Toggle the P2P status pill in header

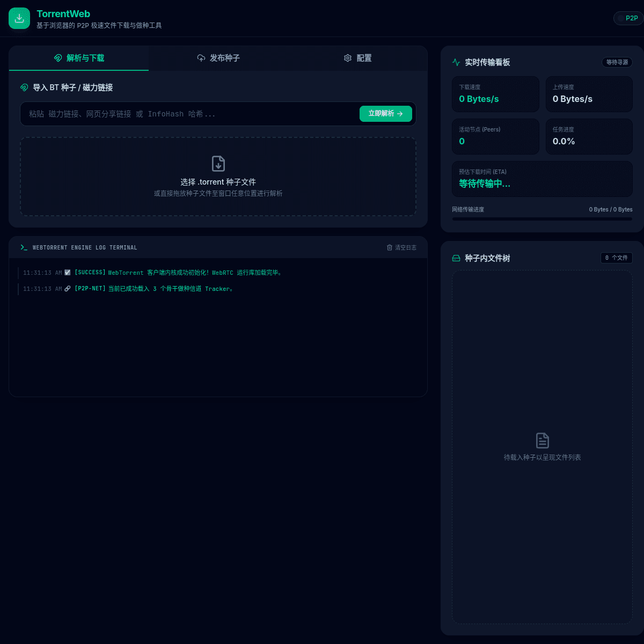point(628,18)
